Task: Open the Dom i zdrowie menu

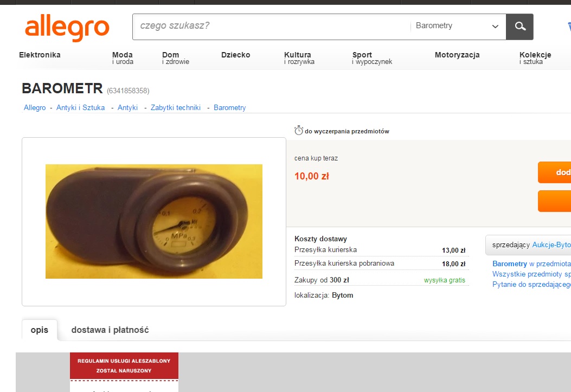Action: 176,58
